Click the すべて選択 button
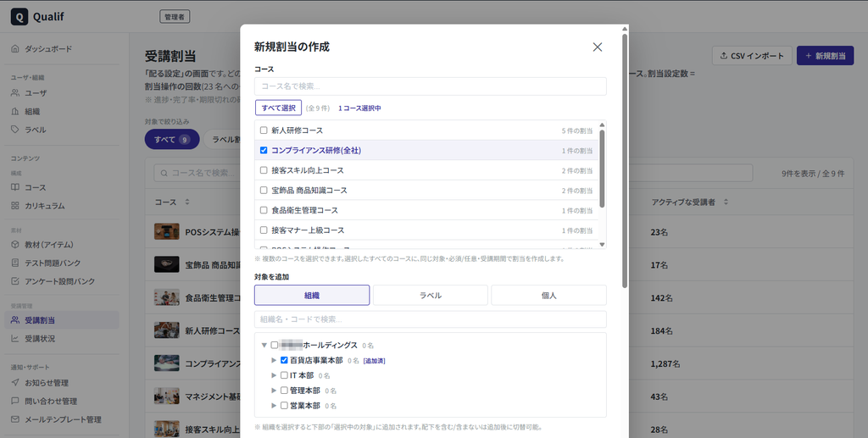Screen dimensions: 868x438 [278, 108]
